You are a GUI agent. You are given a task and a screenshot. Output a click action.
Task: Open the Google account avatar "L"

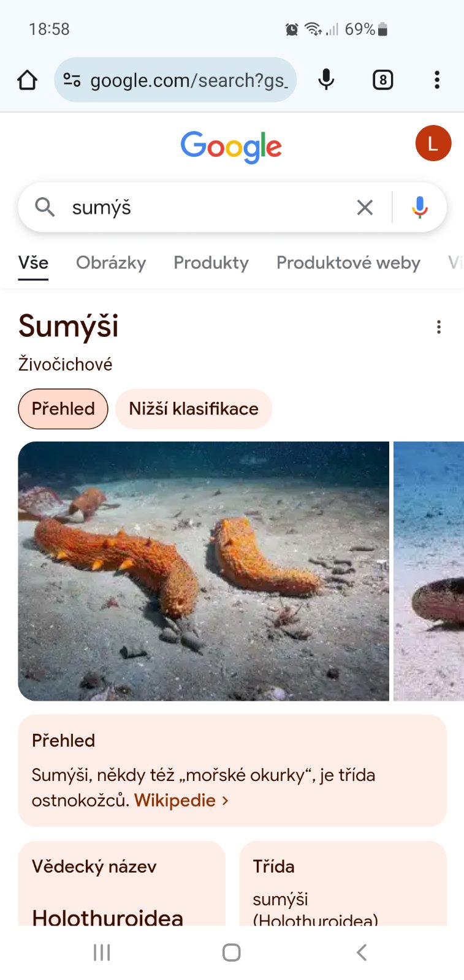433,143
